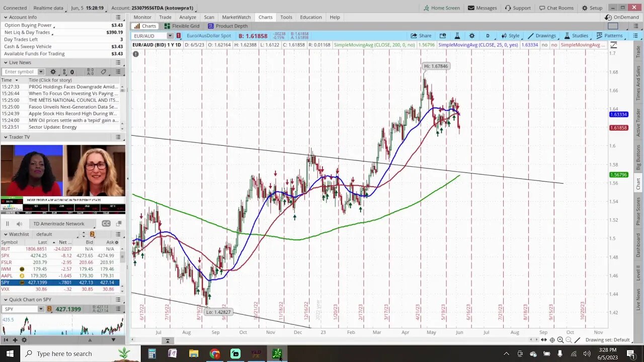Open the chart settings gear
The height and width of the screenshot is (362, 644).
(472, 36)
